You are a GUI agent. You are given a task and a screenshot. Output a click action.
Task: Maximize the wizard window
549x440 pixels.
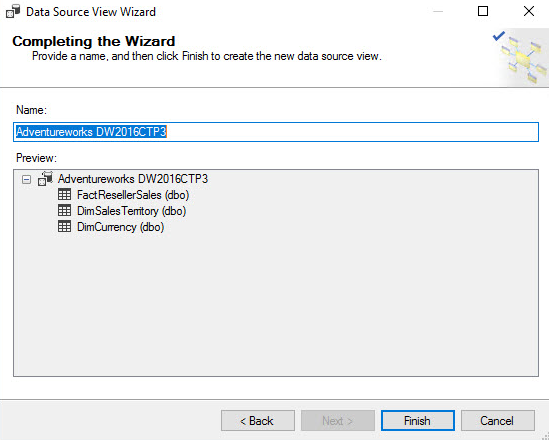[483, 11]
